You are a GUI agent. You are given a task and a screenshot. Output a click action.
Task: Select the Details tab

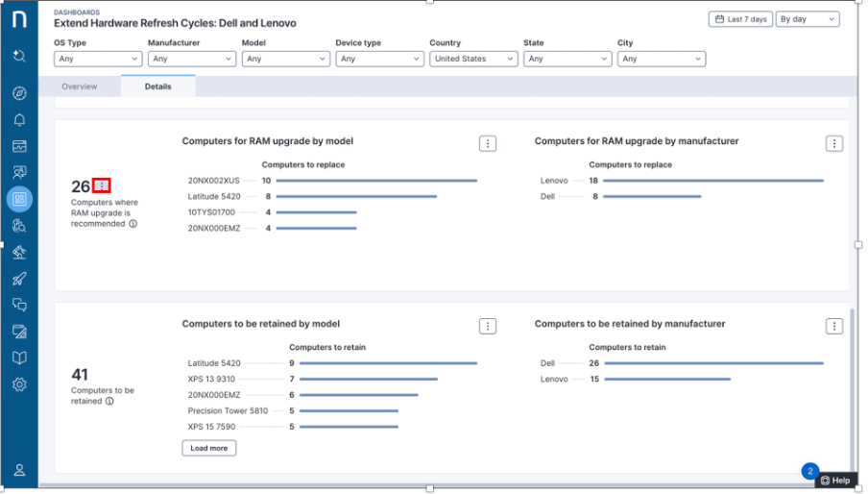point(157,86)
